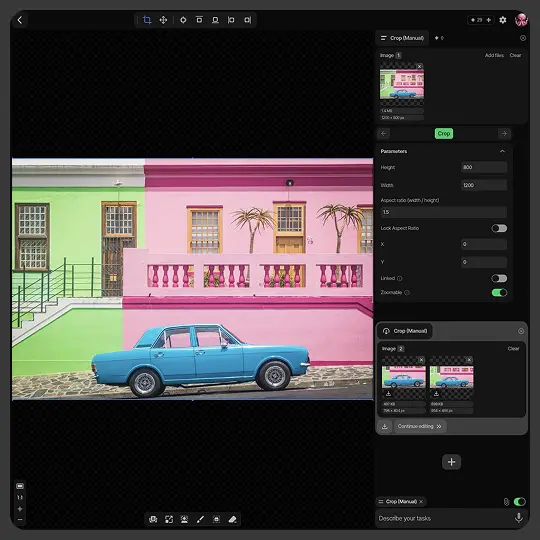The height and width of the screenshot is (540, 540).
Task: Click the fit-to-screen zoom icon
Action: 20,486
